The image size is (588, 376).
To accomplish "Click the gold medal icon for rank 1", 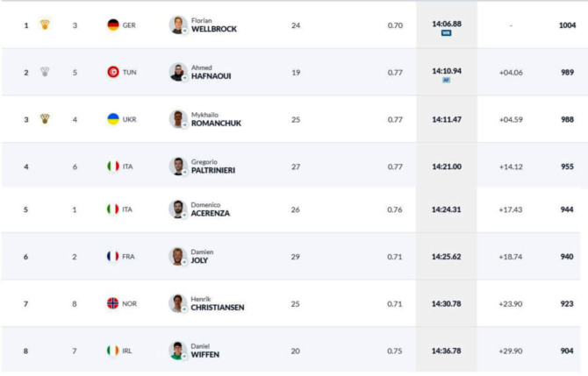I will pos(45,25).
